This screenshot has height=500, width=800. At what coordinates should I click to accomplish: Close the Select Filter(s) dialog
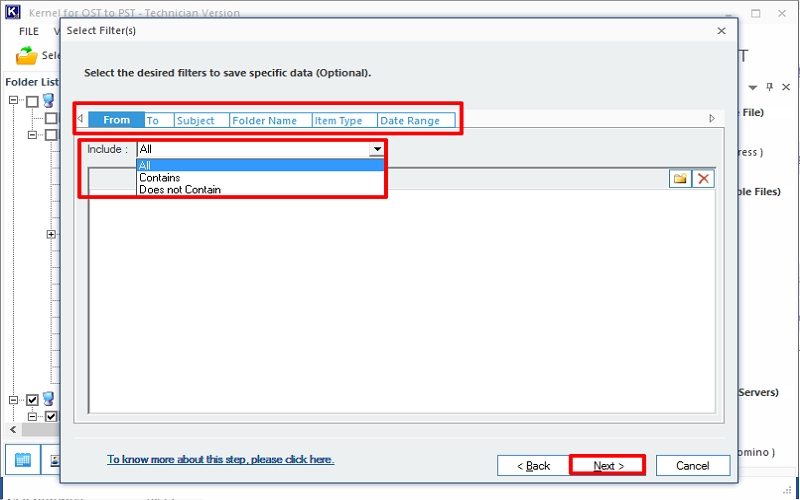point(721,31)
